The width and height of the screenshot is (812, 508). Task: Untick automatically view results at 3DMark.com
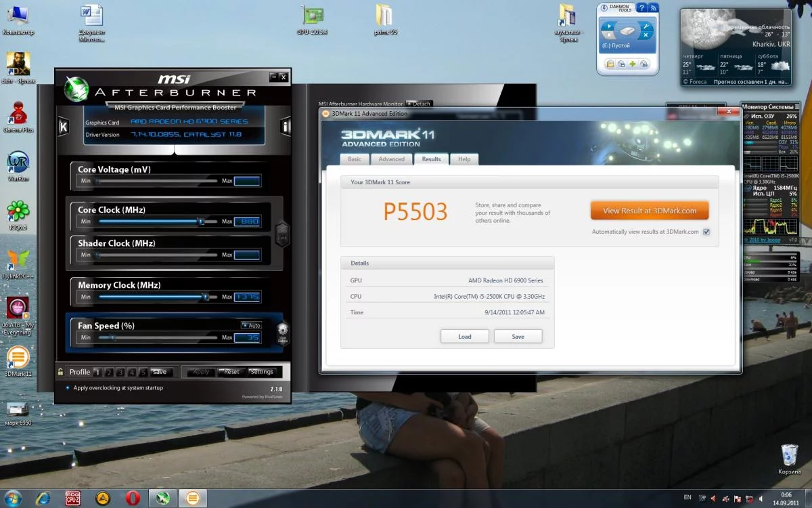(706, 232)
